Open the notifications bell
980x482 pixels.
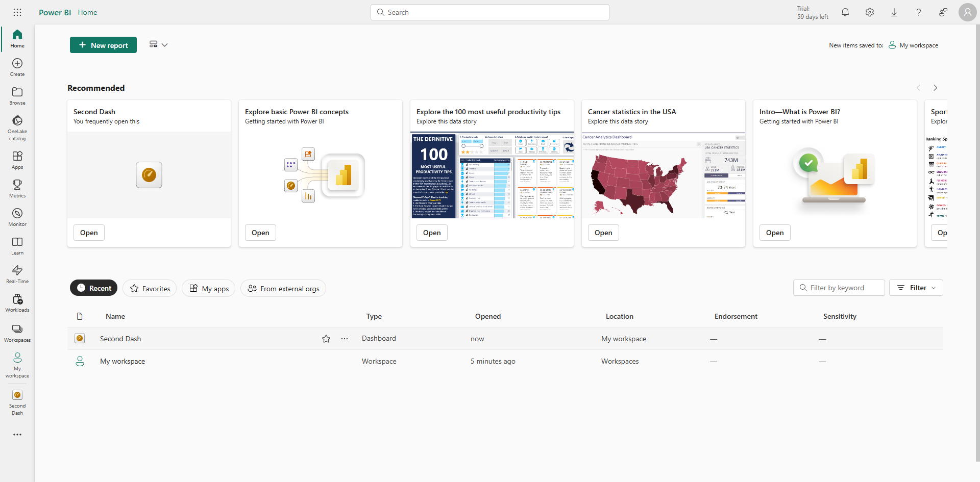pos(845,12)
